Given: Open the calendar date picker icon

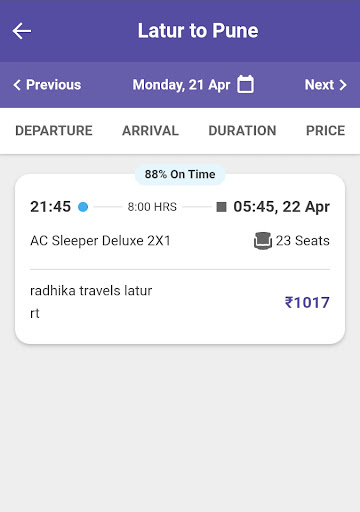Looking at the screenshot, I should tap(245, 84).
